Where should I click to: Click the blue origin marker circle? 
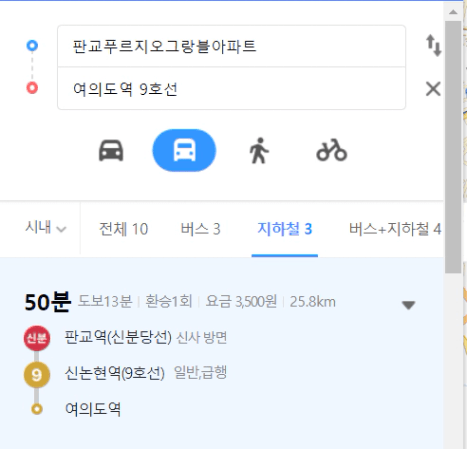(x=32, y=45)
